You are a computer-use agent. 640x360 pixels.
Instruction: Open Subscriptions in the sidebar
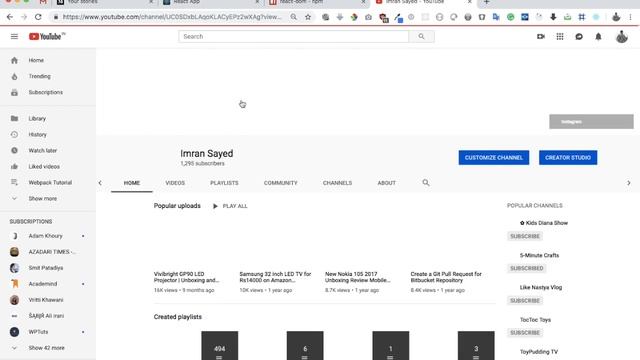click(x=48, y=92)
